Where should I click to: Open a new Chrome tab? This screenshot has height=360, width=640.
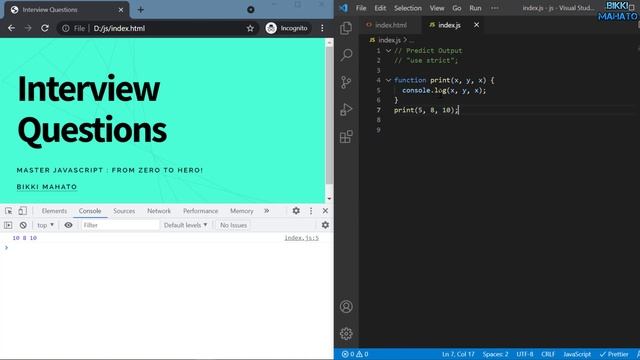click(x=140, y=9)
